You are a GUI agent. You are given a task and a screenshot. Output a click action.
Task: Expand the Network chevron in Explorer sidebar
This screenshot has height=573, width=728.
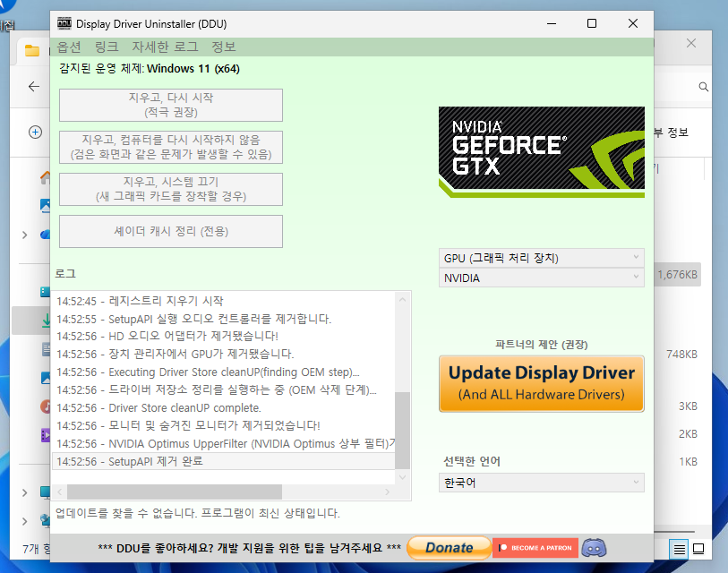[24, 521]
